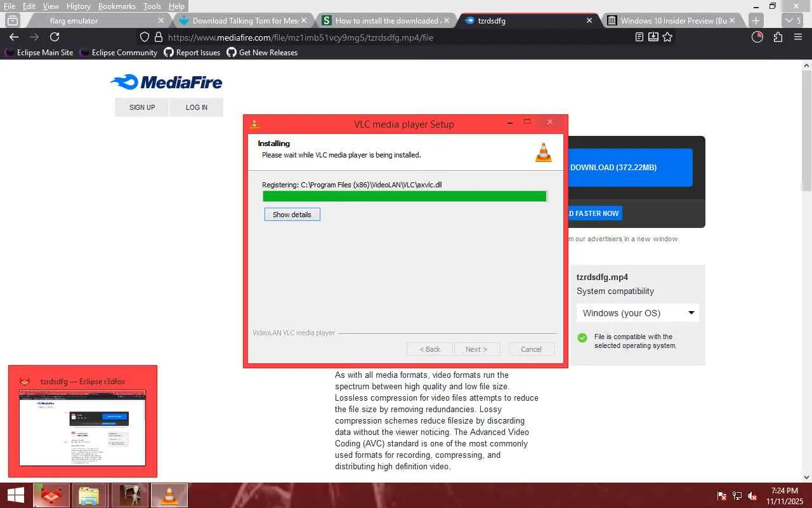
Task: Click the muted volume tray icon
Action: tap(752, 496)
